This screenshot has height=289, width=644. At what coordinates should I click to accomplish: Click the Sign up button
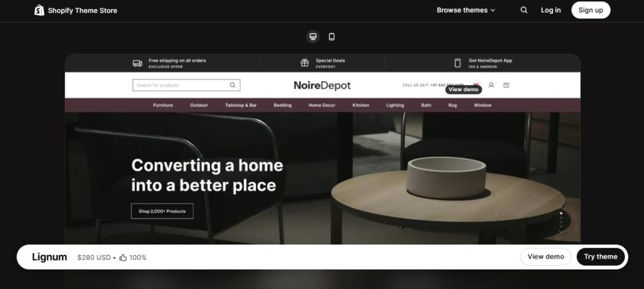(591, 10)
